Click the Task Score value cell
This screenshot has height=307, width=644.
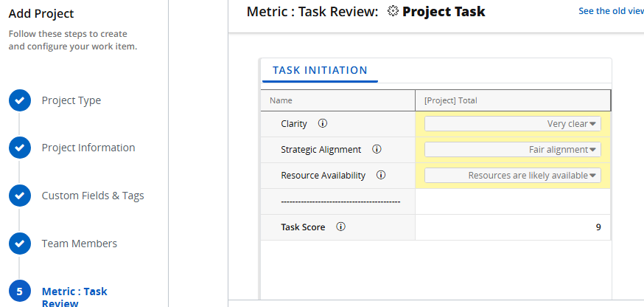(x=513, y=227)
